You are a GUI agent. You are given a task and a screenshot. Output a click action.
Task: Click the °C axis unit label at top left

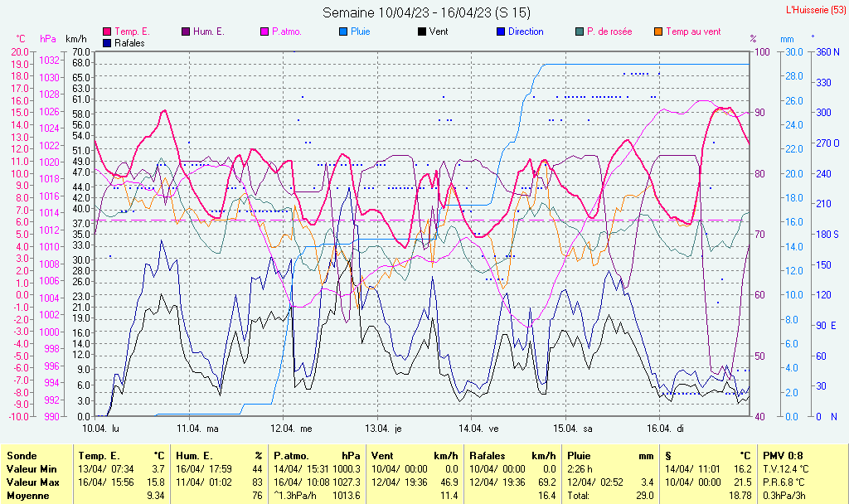[21, 39]
